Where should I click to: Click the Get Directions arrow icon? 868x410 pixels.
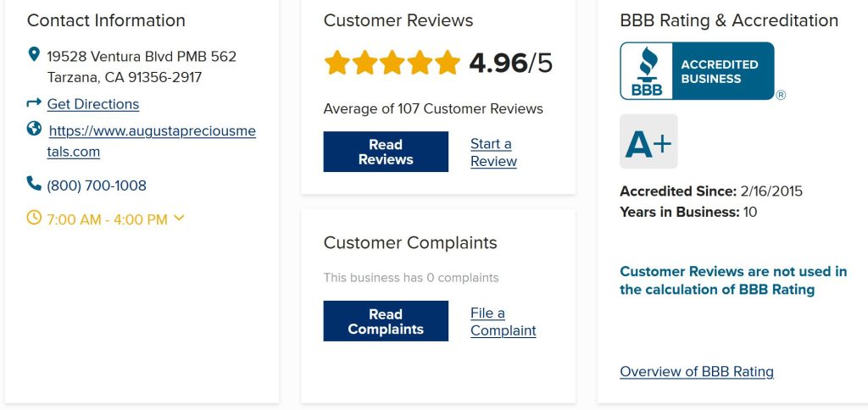tap(34, 102)
